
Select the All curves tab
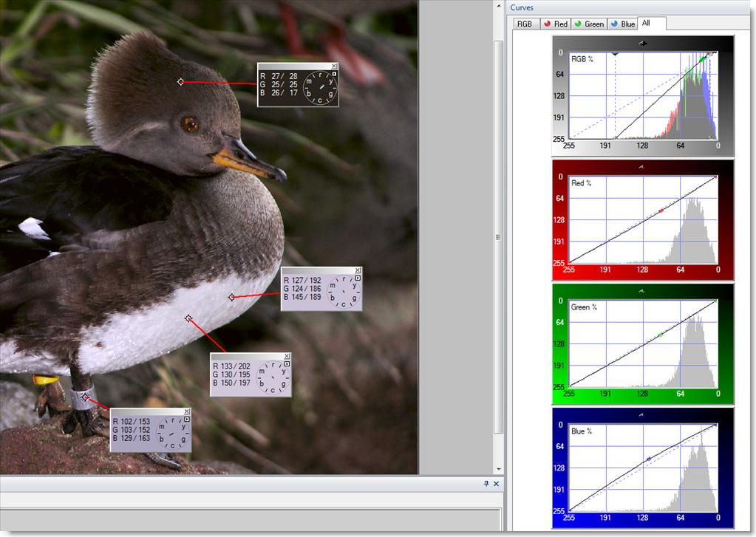(x=651, y=23)
